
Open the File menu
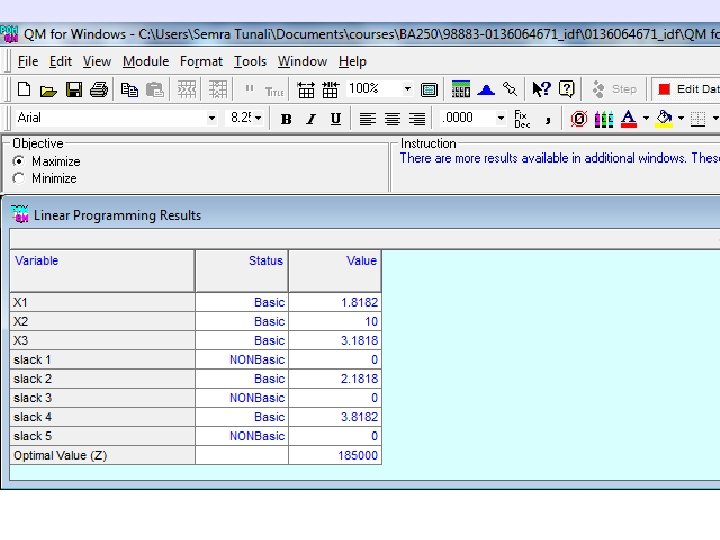[28, 61]
